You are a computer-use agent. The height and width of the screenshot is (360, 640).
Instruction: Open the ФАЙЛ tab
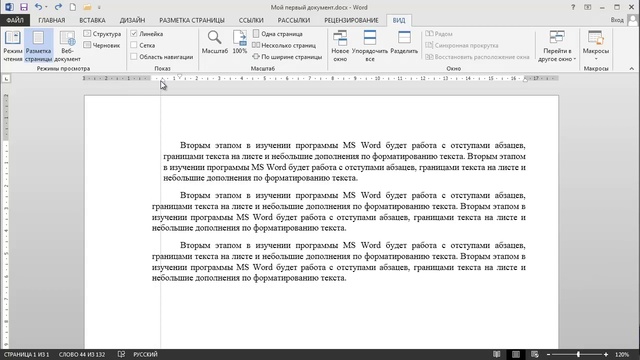15,20
